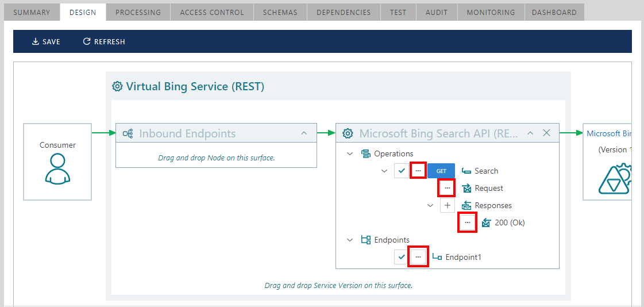The height and width of the screenshot is (307, 644).
Task: Switch to the Audit tab
Action: point(437,12)
